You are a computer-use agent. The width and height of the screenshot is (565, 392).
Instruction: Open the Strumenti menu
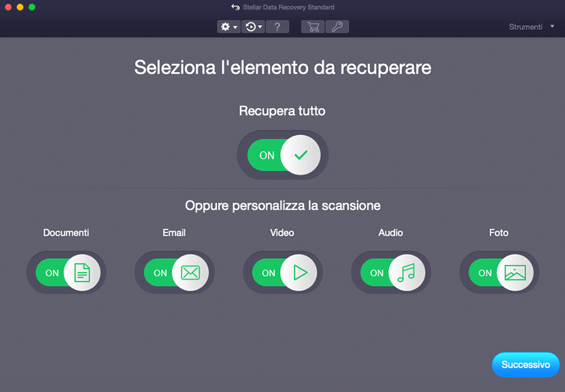(x=526, y=27)
